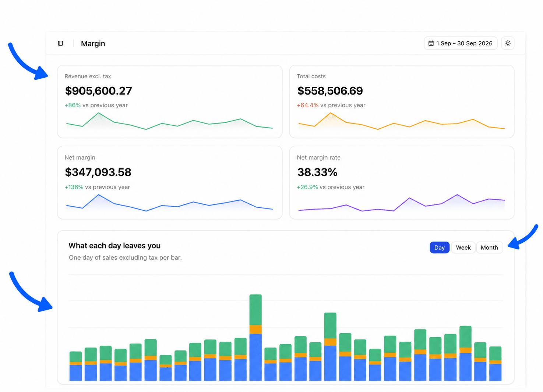The width and height of the screenshot is (543, 392).
Task: Switch the chart to Month view
Action: pos(489,247)
